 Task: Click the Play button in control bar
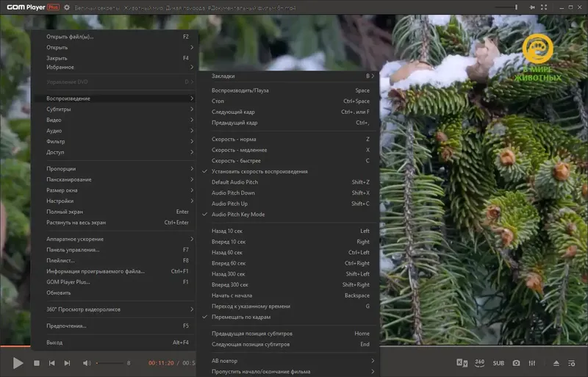pyautogui.click(x=18, y=363)
